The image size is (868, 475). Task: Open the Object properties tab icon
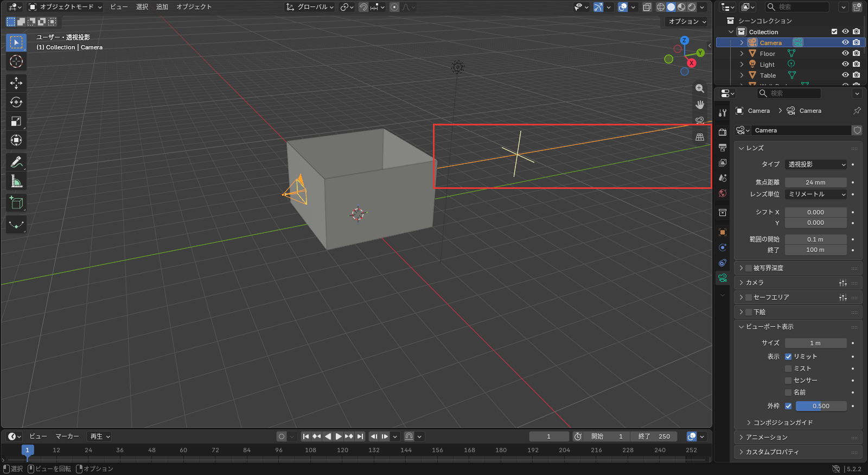coord(723,232)
